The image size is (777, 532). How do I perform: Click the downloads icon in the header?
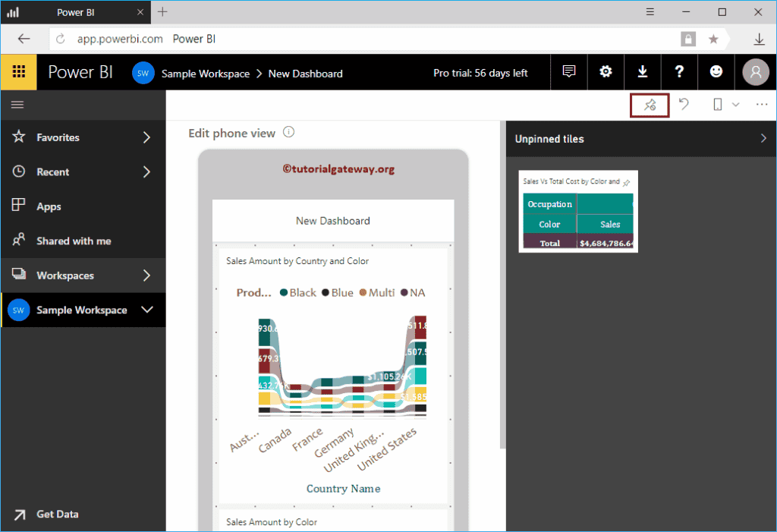(643, 71)
